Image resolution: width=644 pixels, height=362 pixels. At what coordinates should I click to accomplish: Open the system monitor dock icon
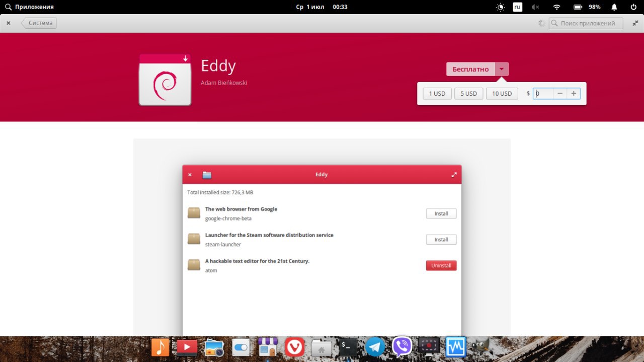(x=456, y=347)
